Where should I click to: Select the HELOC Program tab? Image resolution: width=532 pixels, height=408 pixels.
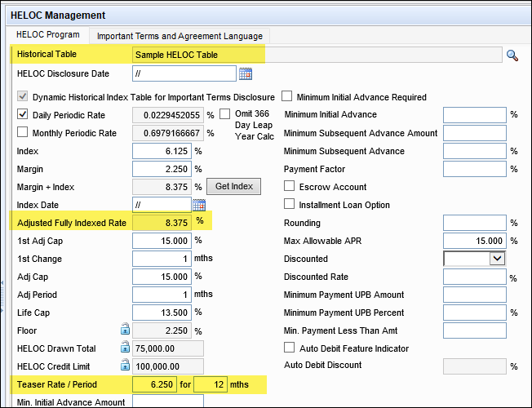tap(46, 35)
